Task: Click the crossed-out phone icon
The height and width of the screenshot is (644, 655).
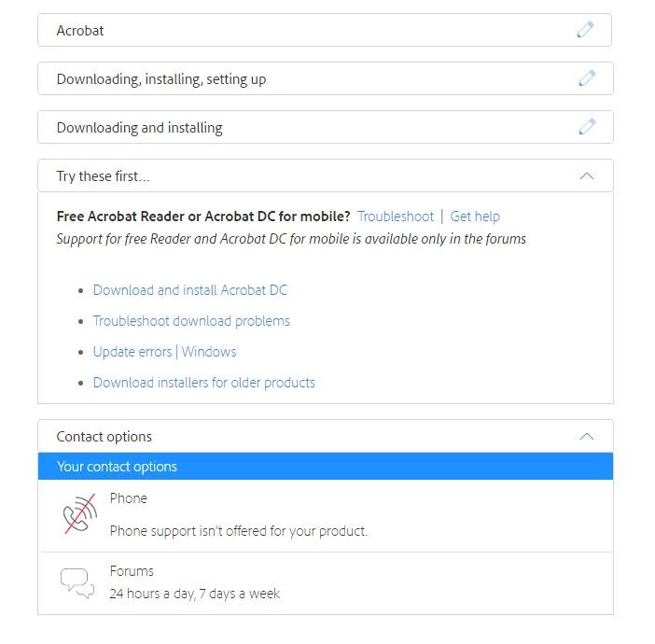Action: 80,513
